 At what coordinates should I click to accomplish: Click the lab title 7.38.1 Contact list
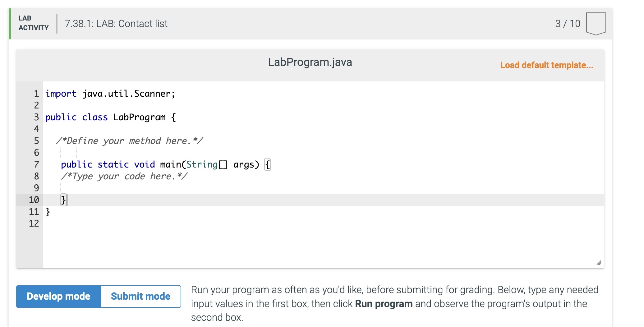coord(116,23)
